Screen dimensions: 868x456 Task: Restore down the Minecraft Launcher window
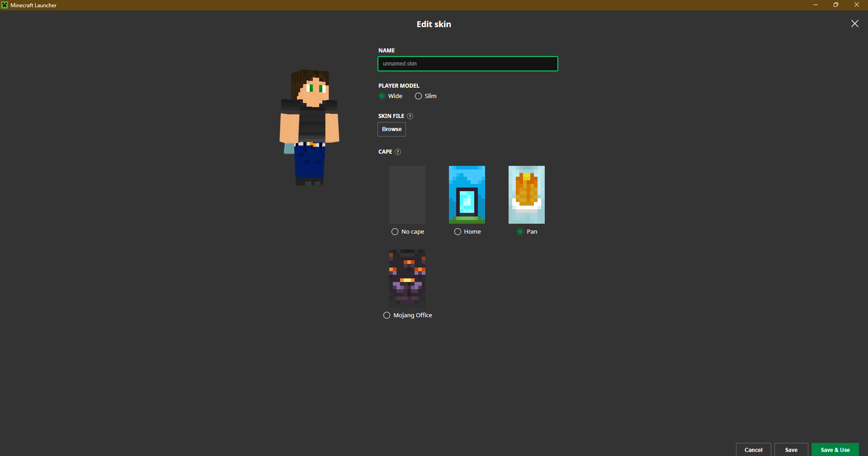click(836, 5)
